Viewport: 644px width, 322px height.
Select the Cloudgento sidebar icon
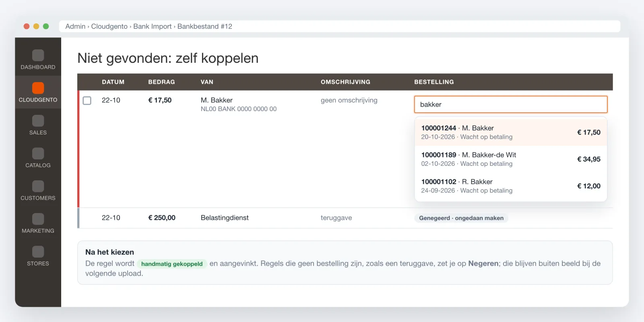38,88
